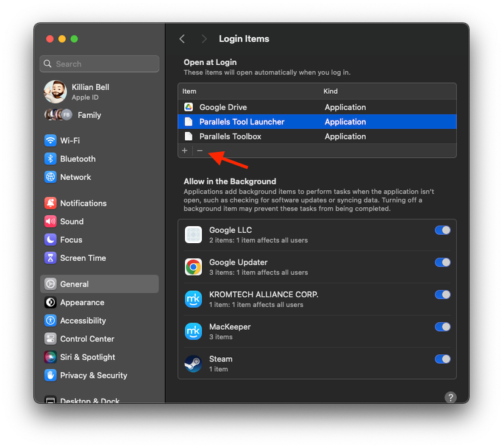Viewport: 503px width, 448px height.
Task: Turn off MacKeeper background tasks
Action: click(442, 327)
